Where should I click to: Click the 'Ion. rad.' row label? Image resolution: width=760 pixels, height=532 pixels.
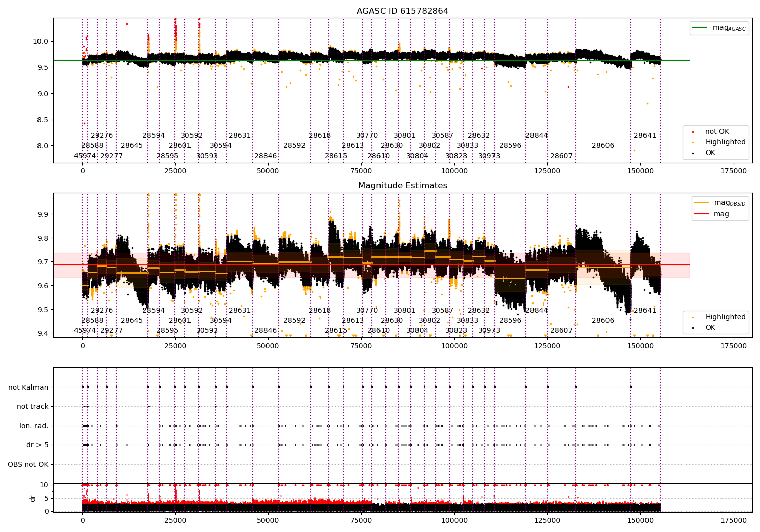[x=34, y=426]
